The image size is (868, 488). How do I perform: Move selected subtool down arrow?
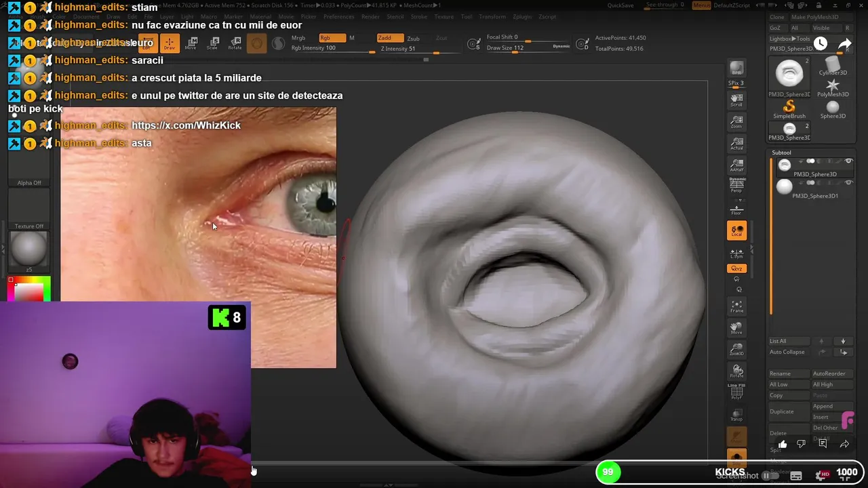coord(844,341)
